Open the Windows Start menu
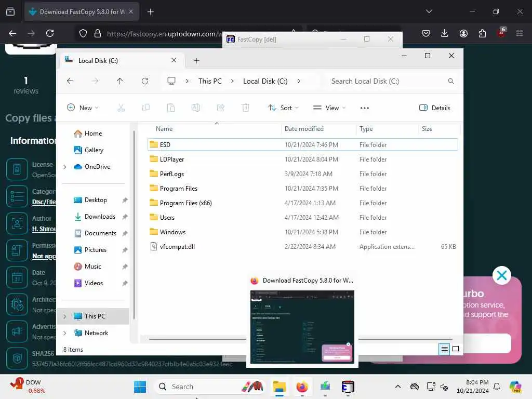The image size is (532, 399). (140, 387)
